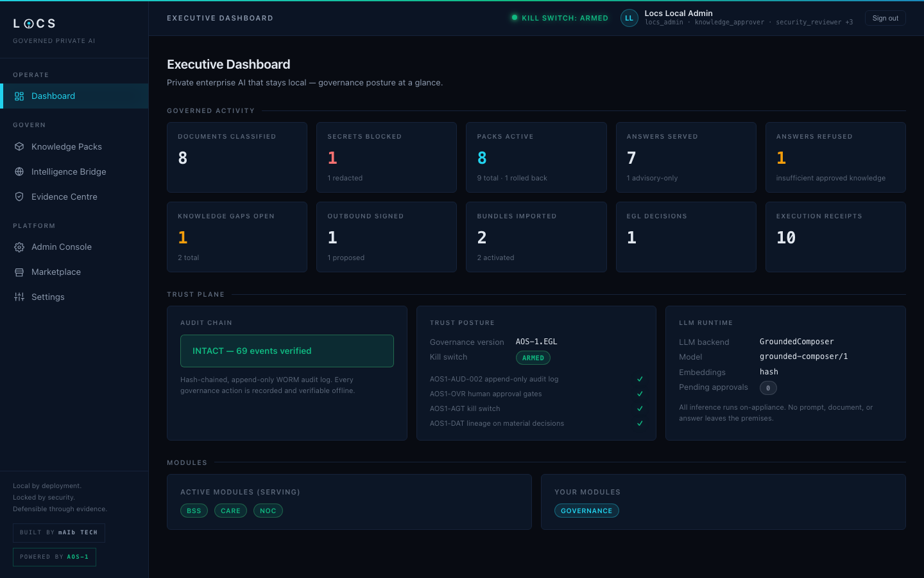The width and height of the screenshot is (924, 578).
Task: Open the Secrets Blocked card
Action: [x=386, y=157]
